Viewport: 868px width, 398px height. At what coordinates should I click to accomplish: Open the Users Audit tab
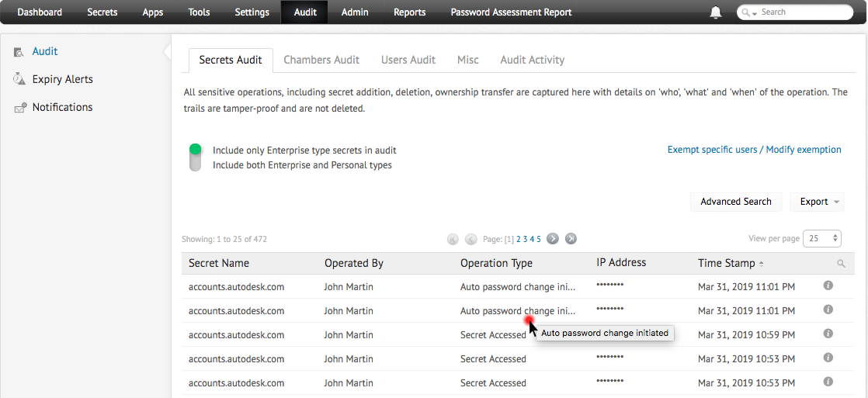click(408, 60)
